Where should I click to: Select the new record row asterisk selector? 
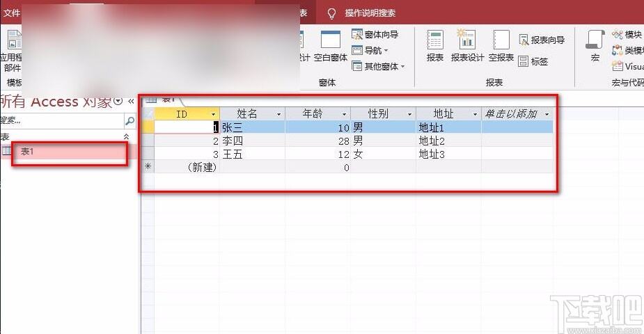point(148,167)
